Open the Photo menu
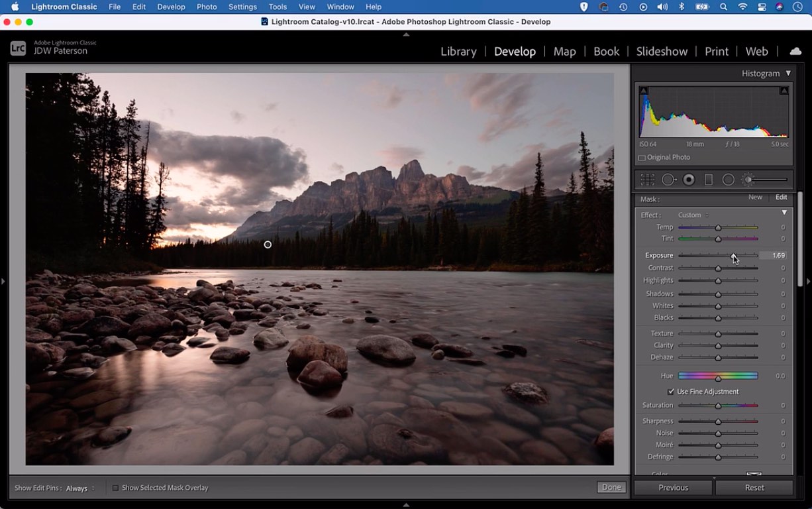This screenshot has height=509, width=812. point(207,7)
